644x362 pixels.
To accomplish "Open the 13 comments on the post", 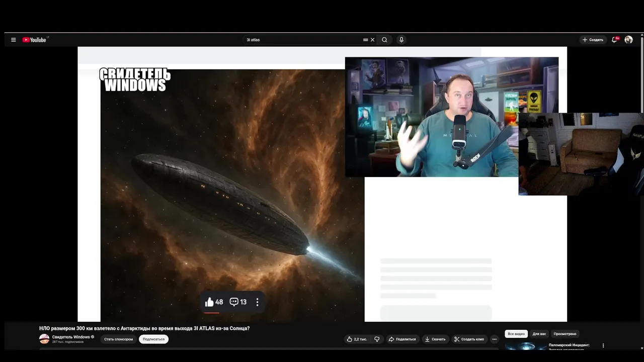I will tap(238, 302).
